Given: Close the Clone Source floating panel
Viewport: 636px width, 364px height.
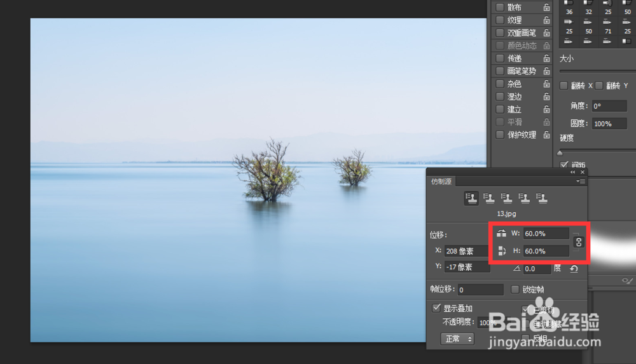Looking at the screenshot, I should (583, 172).
